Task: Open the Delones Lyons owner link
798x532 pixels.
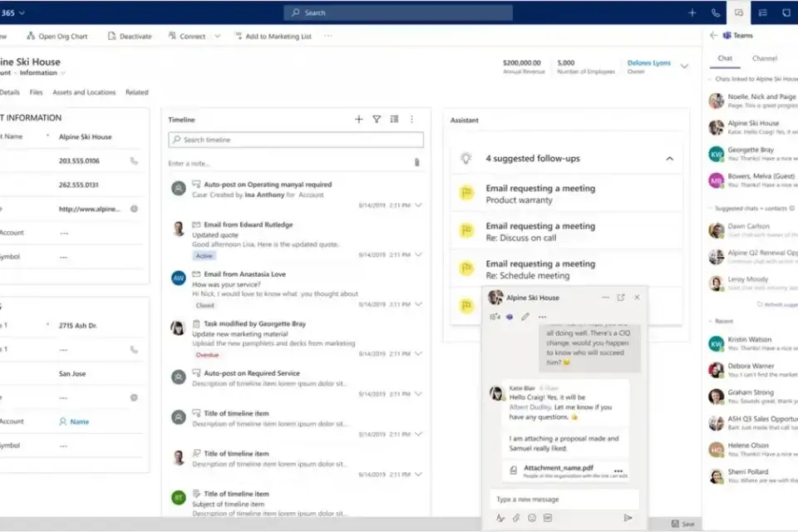Action: coord(650,62)
